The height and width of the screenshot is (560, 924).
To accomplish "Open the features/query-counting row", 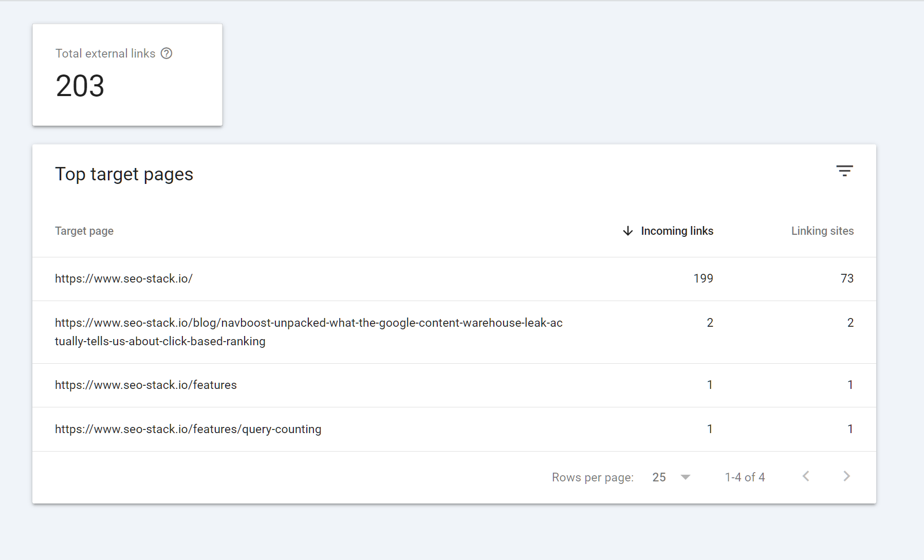I will coord(188,429).
